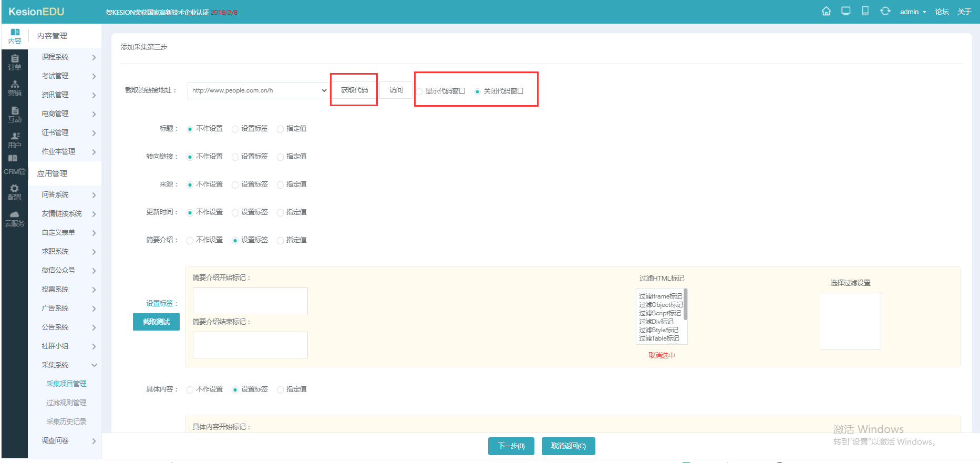Click the 下一步 button at bottom
This screenshot has height=463, width=980.
point(511,446)
